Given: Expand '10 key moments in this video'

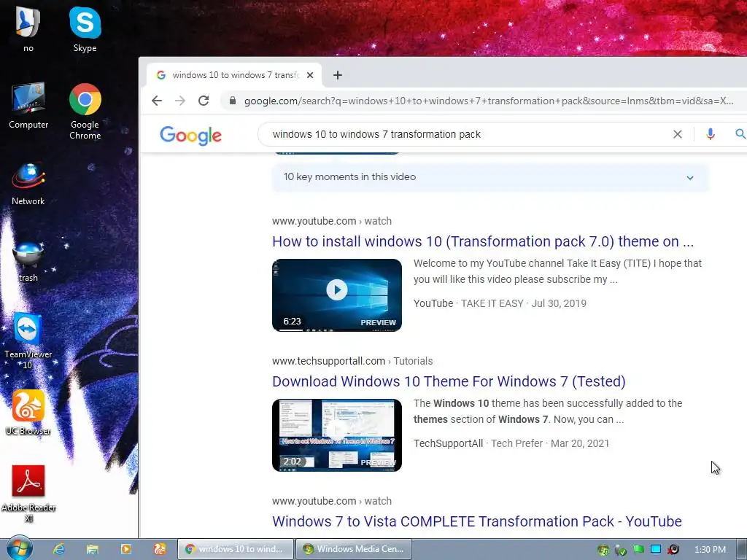Looking at the screenshot, I should pyautogui.click(x=490, y=177).
